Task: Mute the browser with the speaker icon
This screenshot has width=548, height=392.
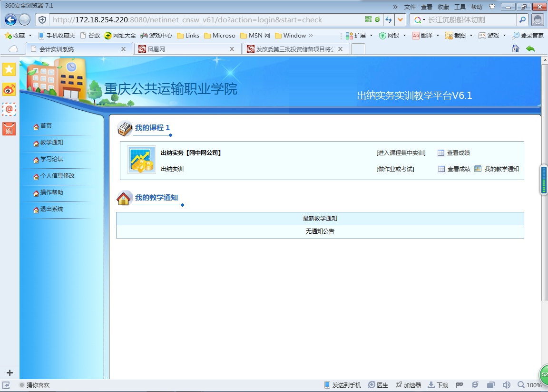Action: [x=507, y=385]
